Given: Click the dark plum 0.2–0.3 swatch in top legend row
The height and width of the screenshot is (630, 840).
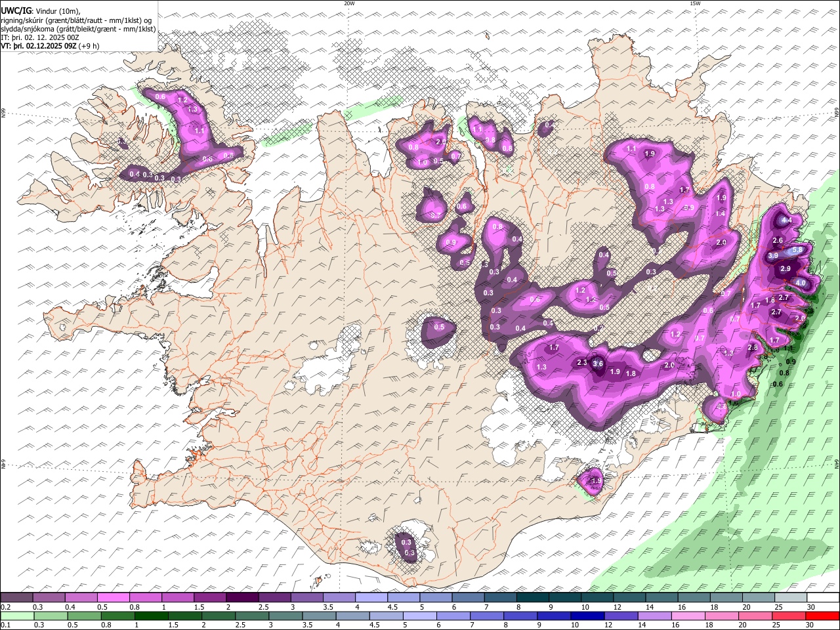Looking at the screenshot, I should click(16, 598).
